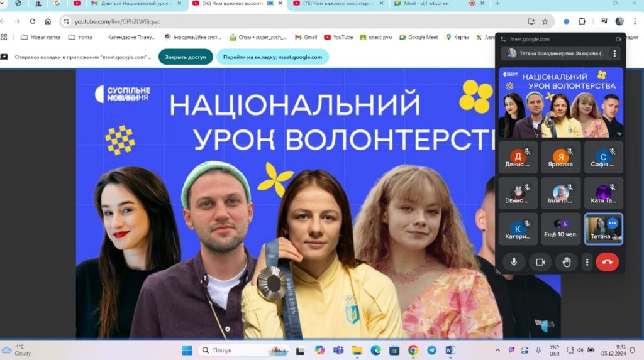Switch to the 'Meet – djf-wbqz-xrr' tab
Viewport: 644px width, 360px height.
pos(440,4)
